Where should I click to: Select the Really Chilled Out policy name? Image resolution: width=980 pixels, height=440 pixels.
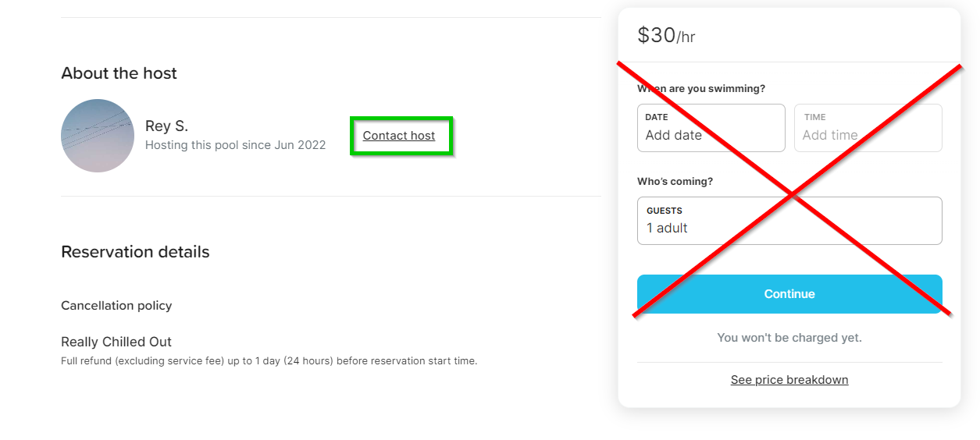116,342
